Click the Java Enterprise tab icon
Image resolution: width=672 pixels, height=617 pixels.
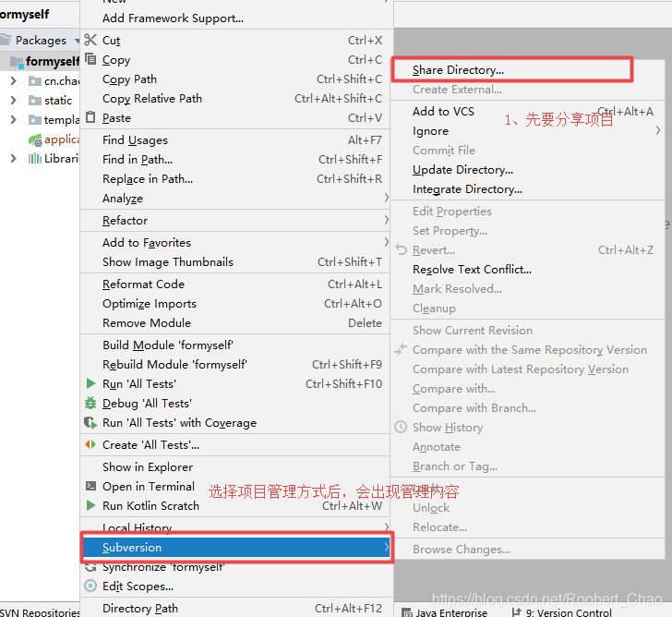click(x=406, y=612)
